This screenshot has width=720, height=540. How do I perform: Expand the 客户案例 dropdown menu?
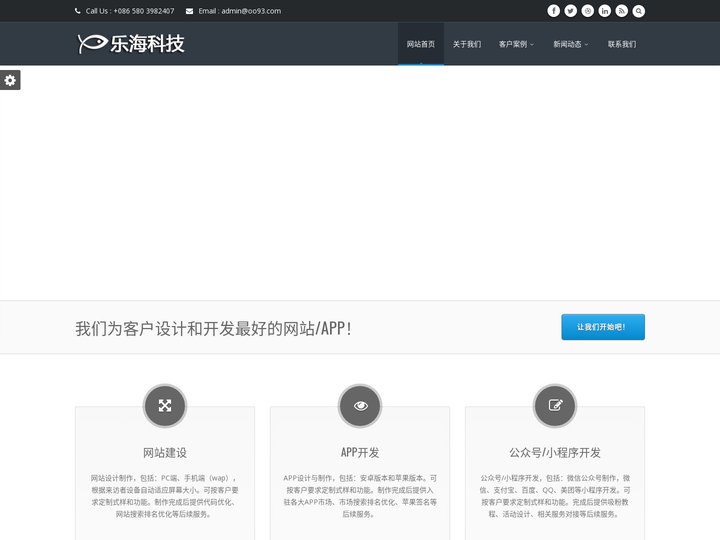(x=517, y=44)
